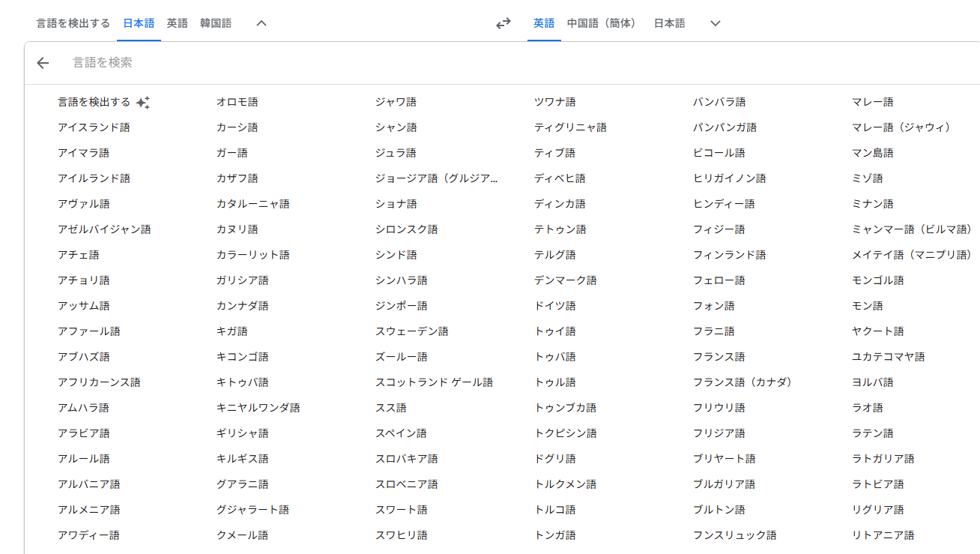
Task: Click the sparkle icon next to 言語を検出する
Action: pos(143,103)
